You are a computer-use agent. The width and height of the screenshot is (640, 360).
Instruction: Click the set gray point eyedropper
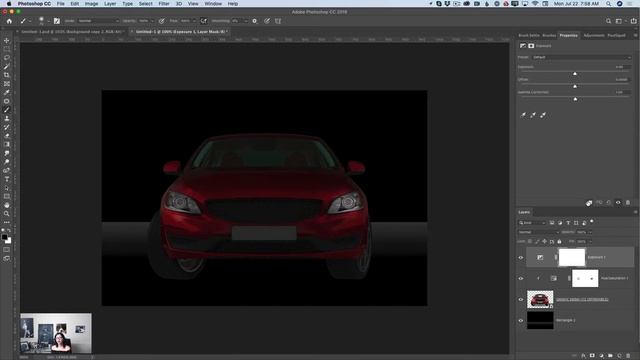(533, 115)
